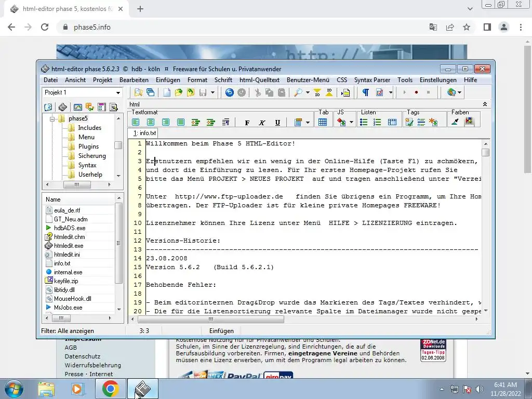Click the new document icon in toolbar

[167, 92]
